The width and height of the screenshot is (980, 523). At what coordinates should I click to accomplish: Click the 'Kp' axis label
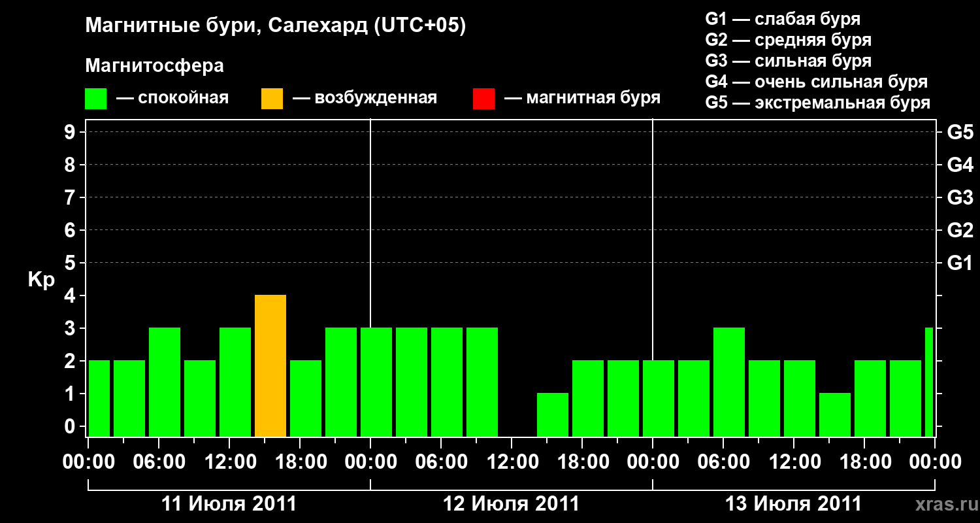point(41,280)
